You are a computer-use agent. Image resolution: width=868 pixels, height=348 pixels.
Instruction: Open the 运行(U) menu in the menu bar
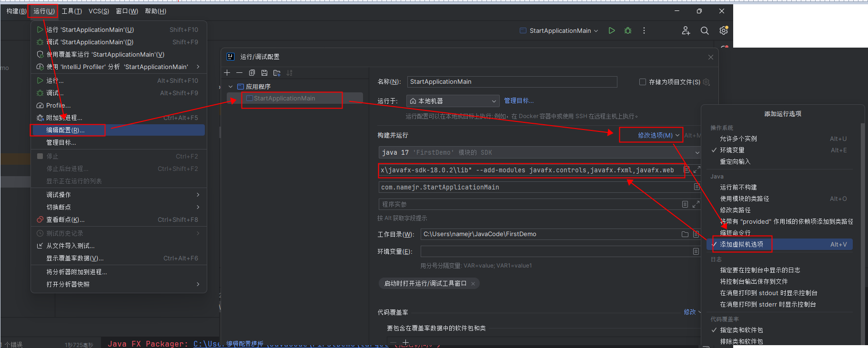(44, 11)
